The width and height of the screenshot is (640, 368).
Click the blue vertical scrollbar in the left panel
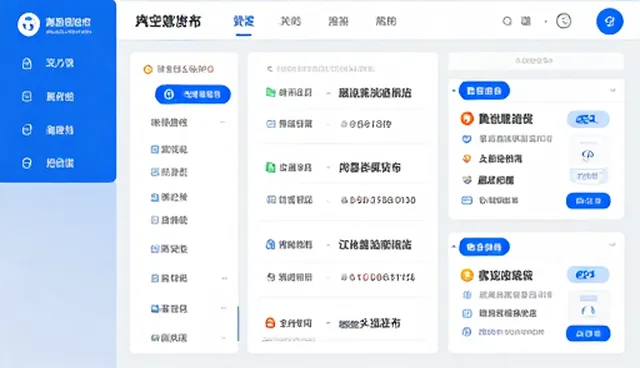click(238, 324)
